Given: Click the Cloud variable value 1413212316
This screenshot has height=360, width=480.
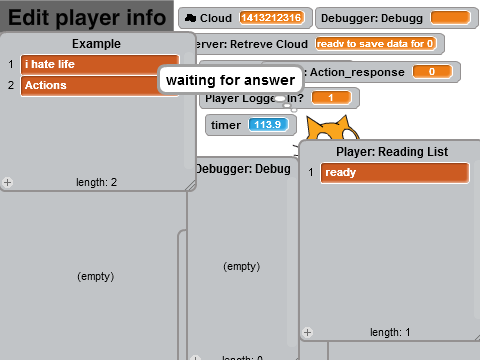Looking at the screenshot, I should coord(271,18).
